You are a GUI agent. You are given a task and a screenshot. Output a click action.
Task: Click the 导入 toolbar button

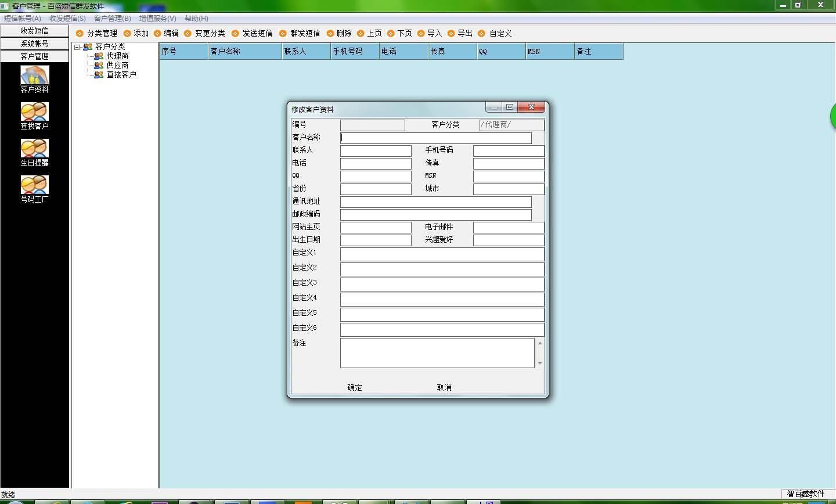(x=430, y=33)
